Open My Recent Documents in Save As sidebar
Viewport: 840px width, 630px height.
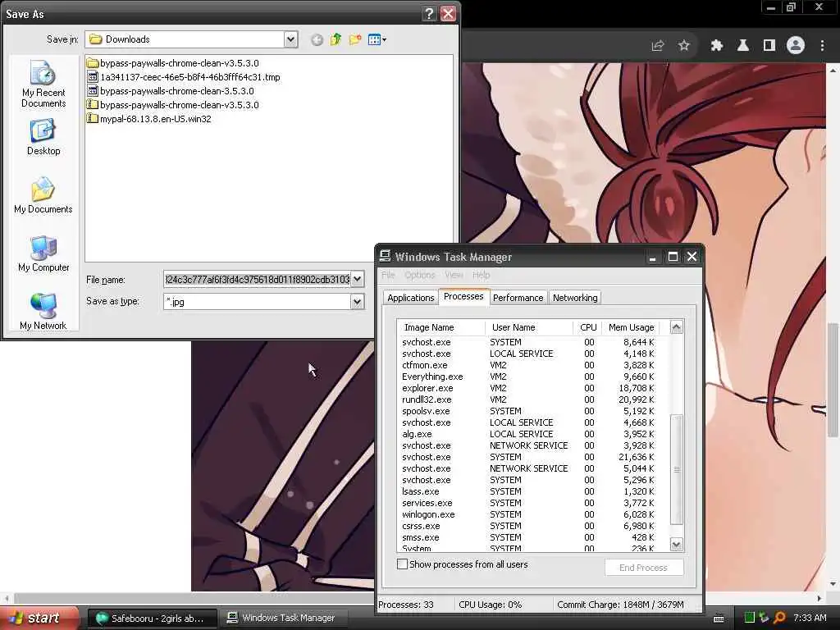(43, 84)
